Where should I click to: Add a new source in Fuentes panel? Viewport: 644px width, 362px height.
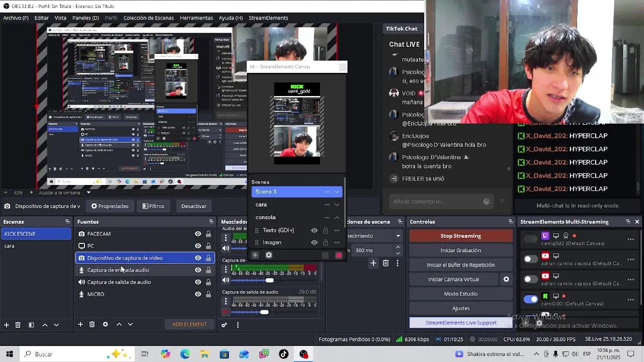coord(80,324)
